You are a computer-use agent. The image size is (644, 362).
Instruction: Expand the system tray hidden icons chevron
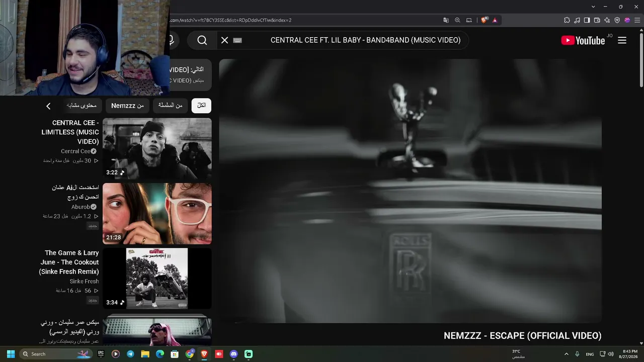(567, 354)
